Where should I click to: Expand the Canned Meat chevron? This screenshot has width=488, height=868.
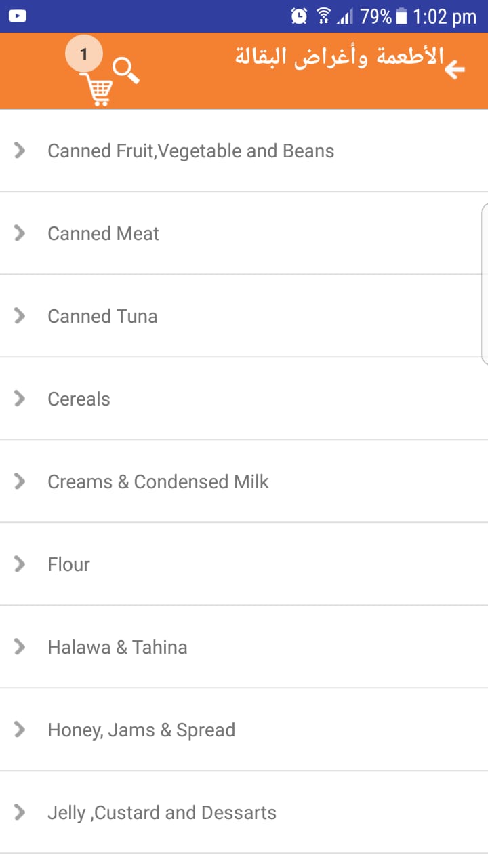pos(20,233)
